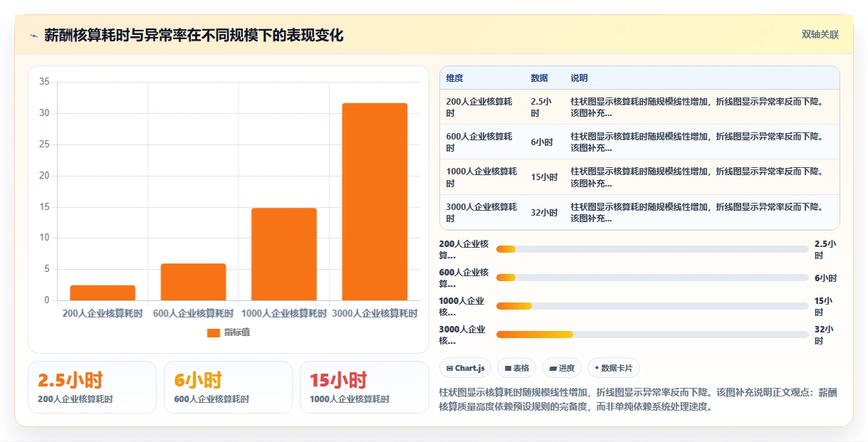Toggle the 指标值 legend item
Image resolution: width=868 pixels, height=442 pixels.
click(229, 332)
